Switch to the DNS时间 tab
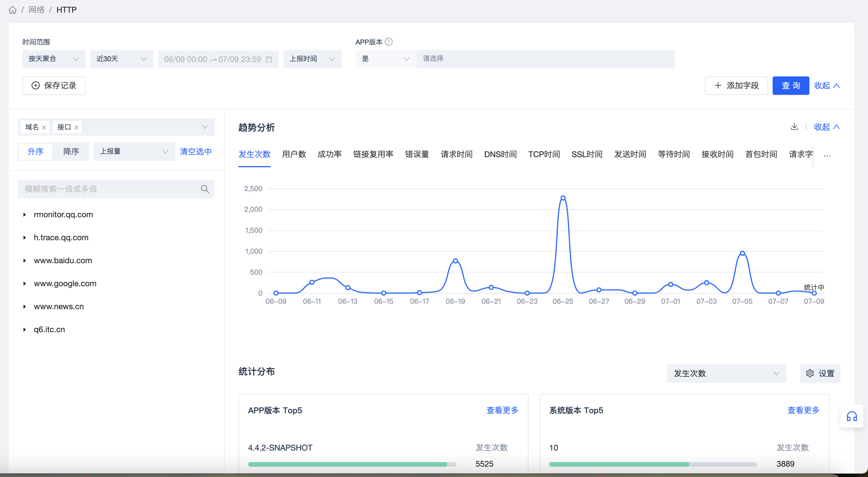Screen dimensions: 868x477 [500, 154]
